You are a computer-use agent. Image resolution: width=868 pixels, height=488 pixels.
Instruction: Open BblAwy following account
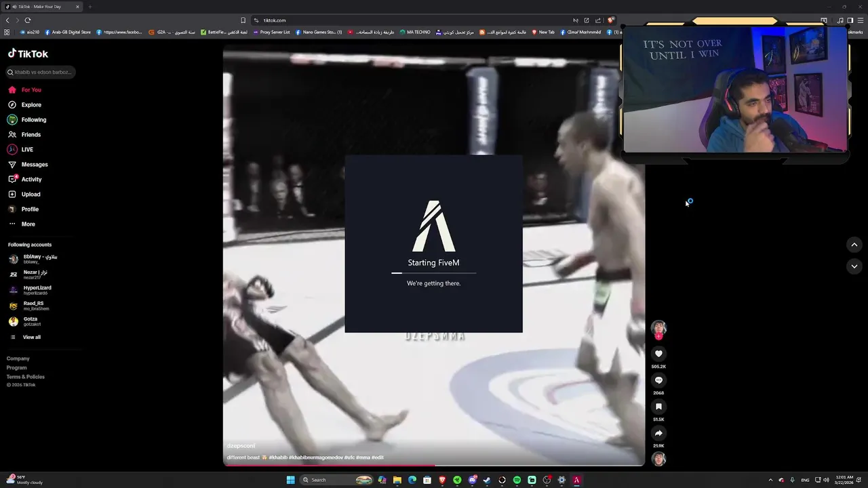click(x=34, y=259)
